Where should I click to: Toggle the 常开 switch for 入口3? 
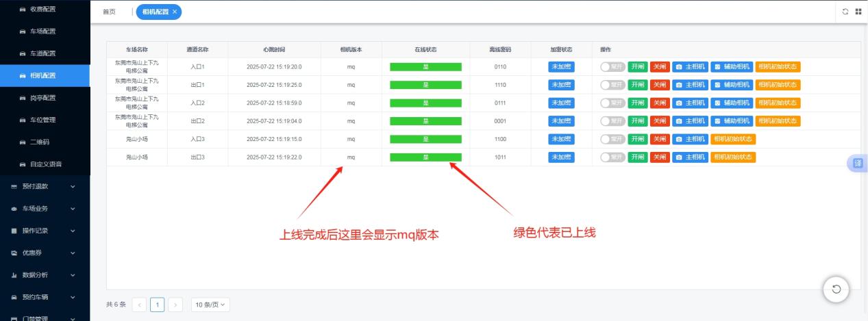click(x=612, y=139)
